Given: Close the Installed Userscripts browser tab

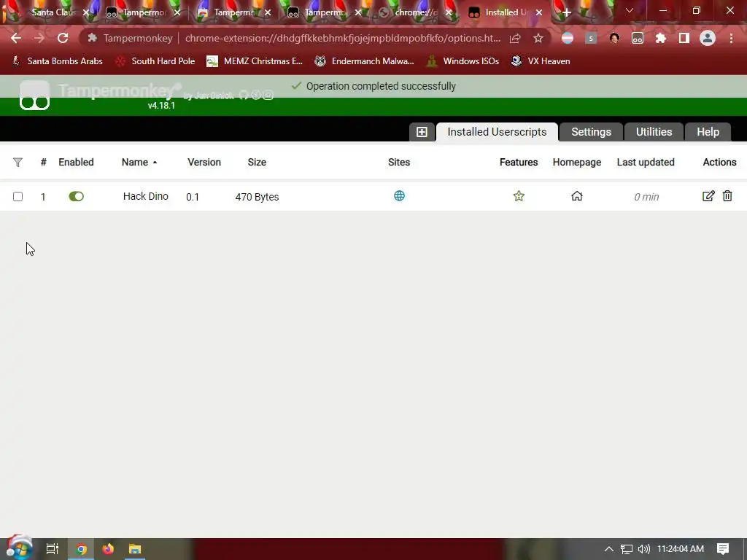Looking at the screenshot, I should [x=539, y=12].
